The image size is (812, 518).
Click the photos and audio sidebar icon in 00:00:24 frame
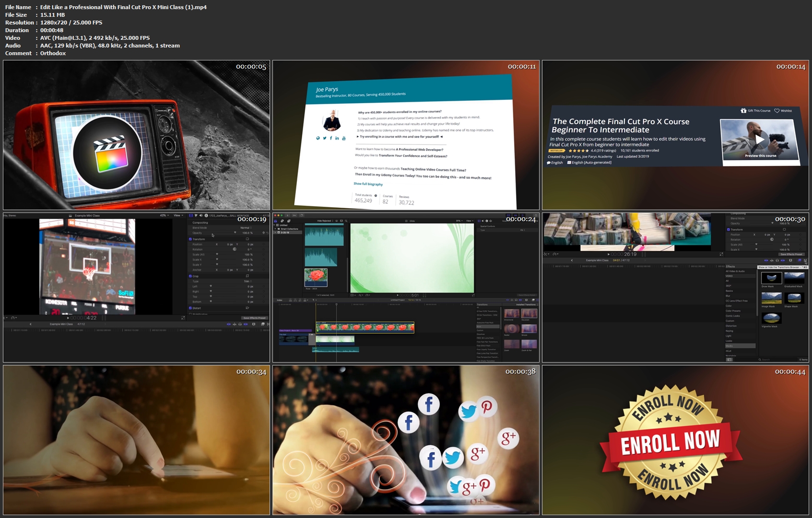coord(282,221)
